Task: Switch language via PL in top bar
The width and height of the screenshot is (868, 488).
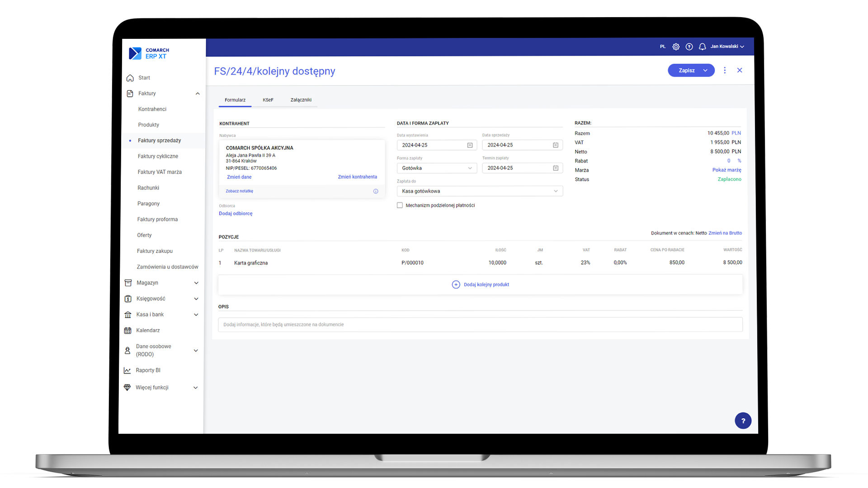Action: point(663,47)
